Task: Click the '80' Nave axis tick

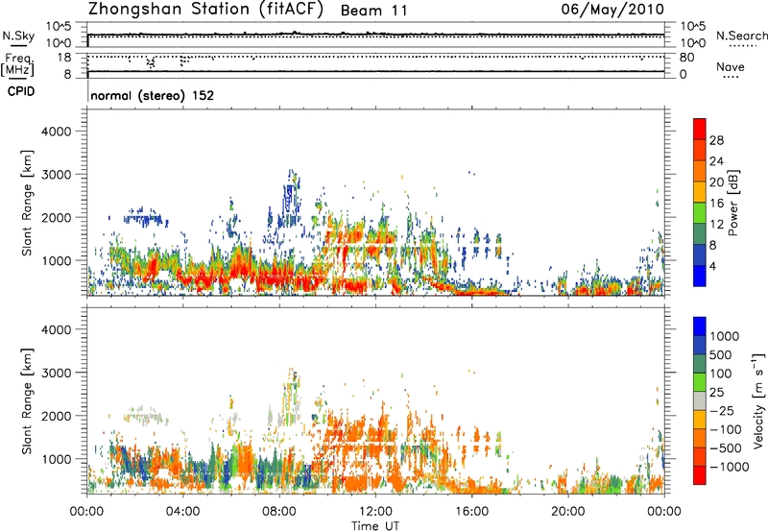Action: [686, 58]
